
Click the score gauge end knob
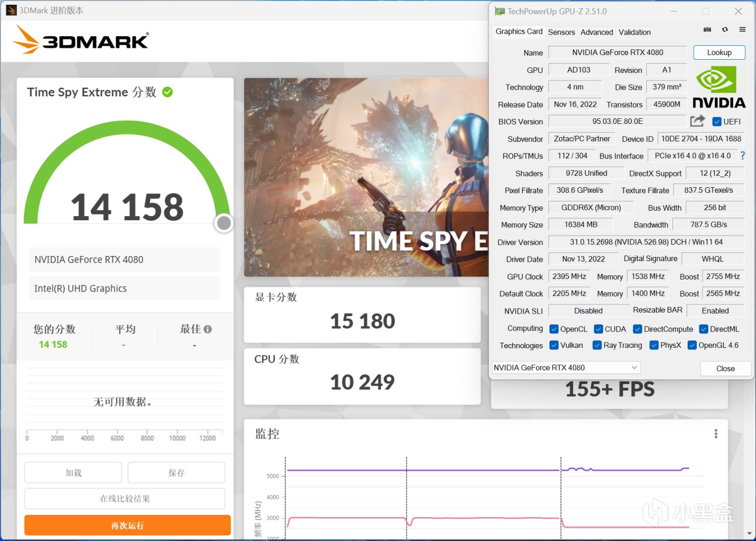[x=224, y=223]
